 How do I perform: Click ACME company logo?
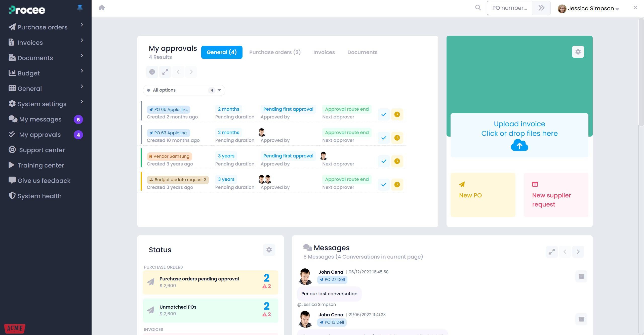click(15, 328)
